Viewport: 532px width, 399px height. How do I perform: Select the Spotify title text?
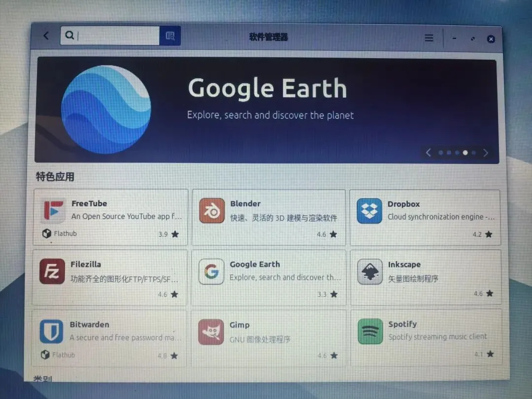(x=402, y=324)
